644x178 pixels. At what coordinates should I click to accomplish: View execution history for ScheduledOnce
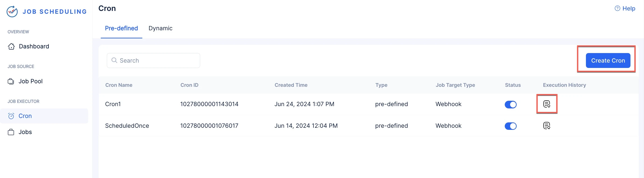tap(547, 126)
